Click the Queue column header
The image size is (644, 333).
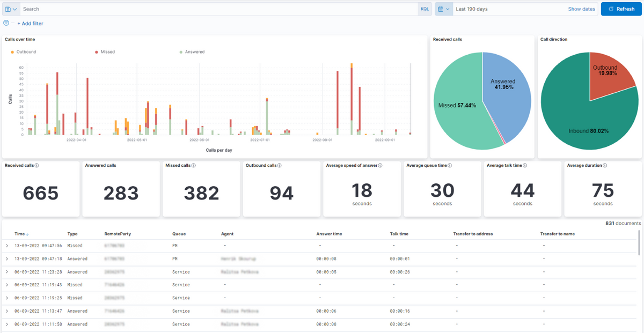tap(179, 234)
